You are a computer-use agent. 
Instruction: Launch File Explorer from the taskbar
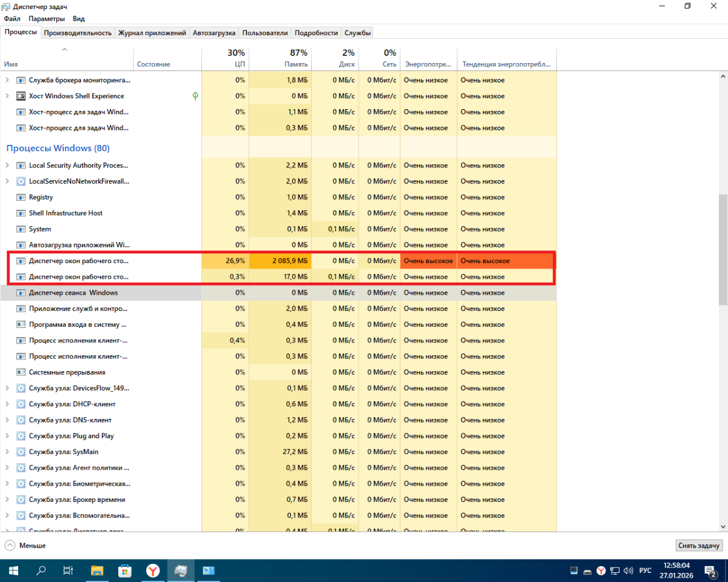coord(97,570)
